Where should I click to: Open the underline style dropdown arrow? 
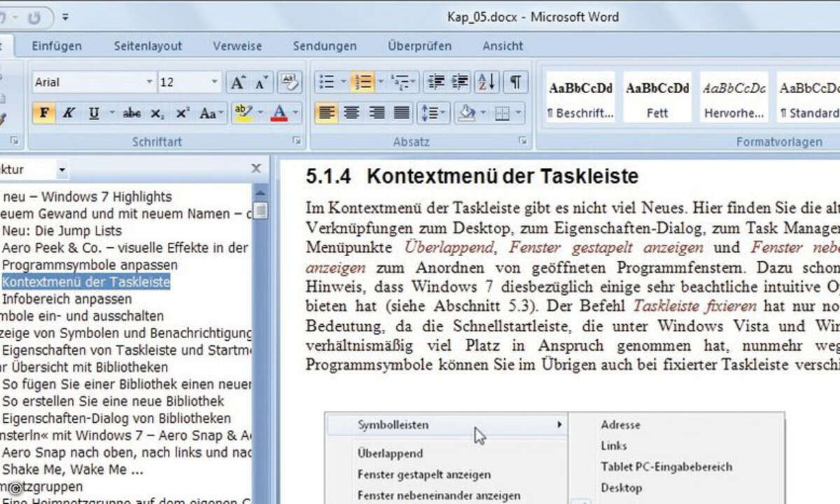111,113
